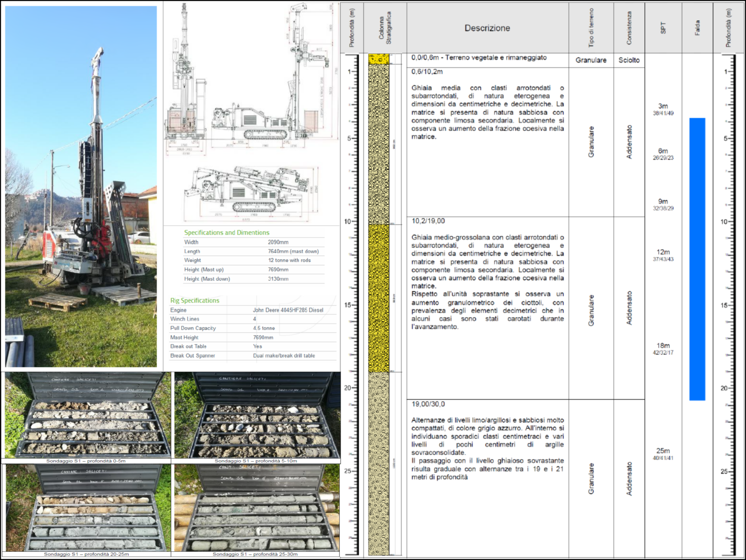
Task: Select the 'SPT' column header
Action: [x=663, y=28]
